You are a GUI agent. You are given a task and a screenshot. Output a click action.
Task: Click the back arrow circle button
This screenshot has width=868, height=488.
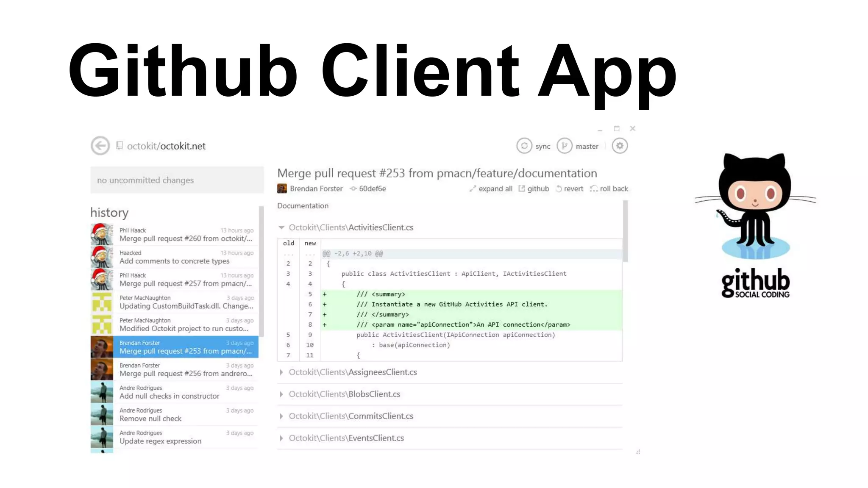click(100, 146)
